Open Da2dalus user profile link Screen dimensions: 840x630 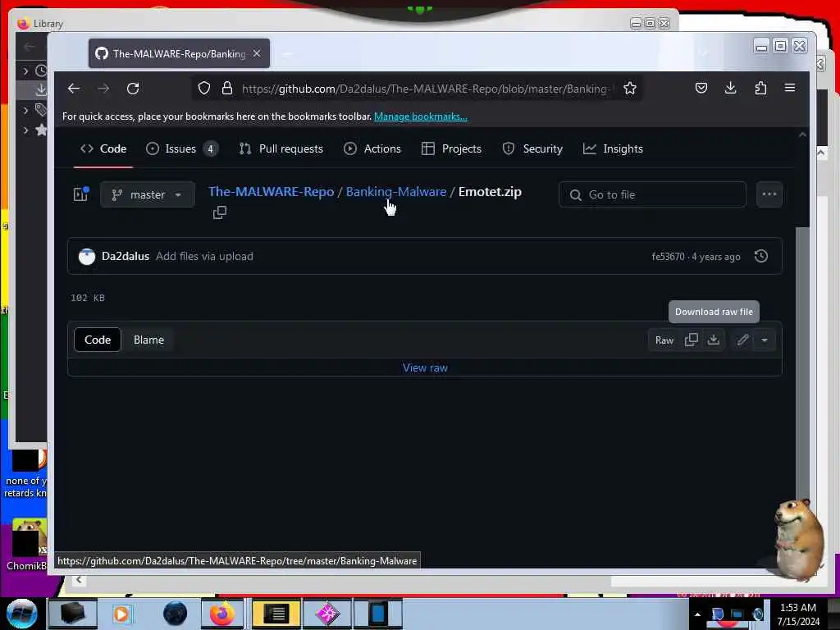126,256
